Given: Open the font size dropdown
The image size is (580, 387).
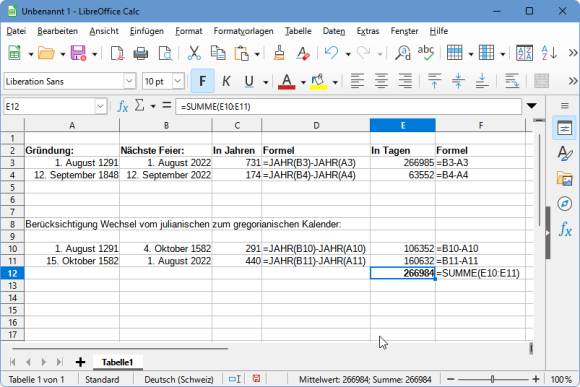Looking at the screenshot, I should pos(178,81).
